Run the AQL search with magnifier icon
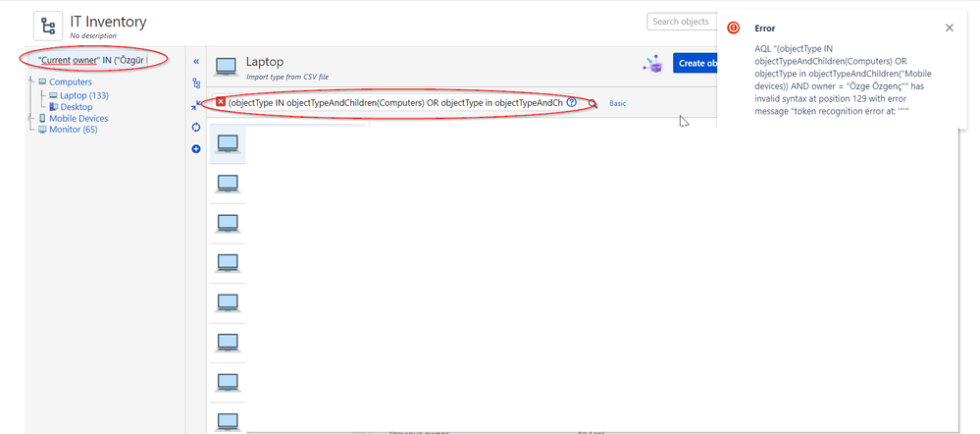Viewport: 980px width, 434px height. (x=593, y=104)
